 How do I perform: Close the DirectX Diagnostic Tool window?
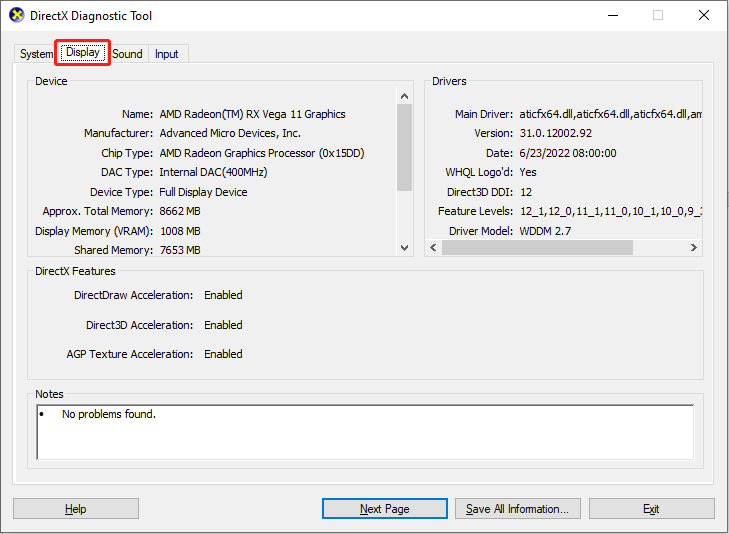pos(704,15)
